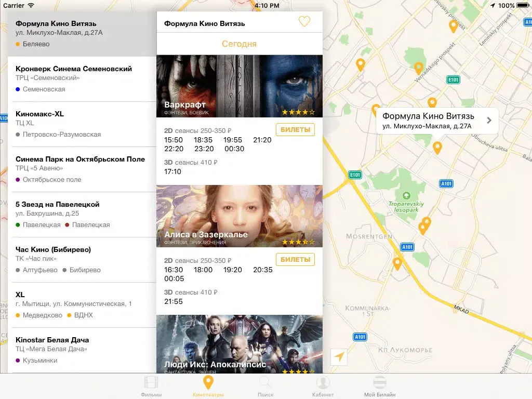Choose the 16:30 Алиса showtime

[x=174, y=270]
